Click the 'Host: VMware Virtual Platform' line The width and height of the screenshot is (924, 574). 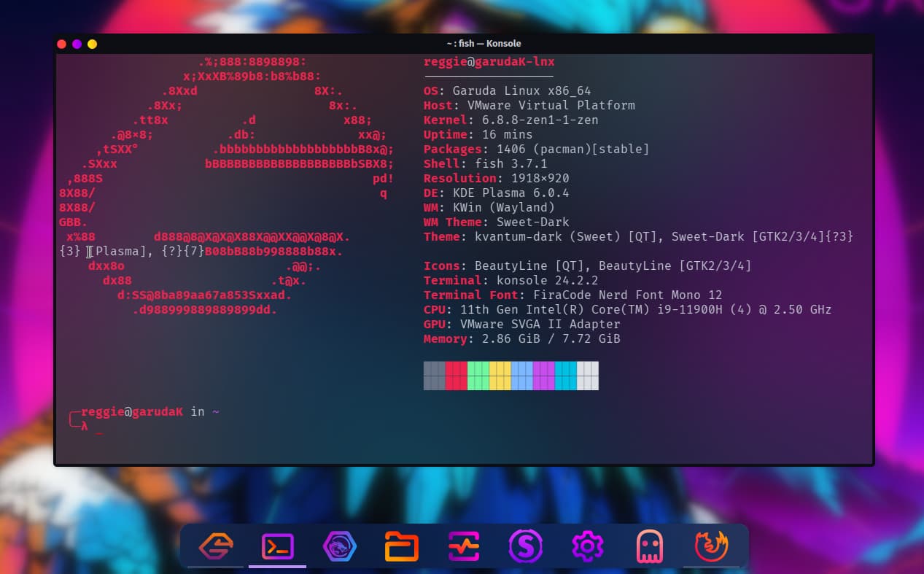(529, 106)
